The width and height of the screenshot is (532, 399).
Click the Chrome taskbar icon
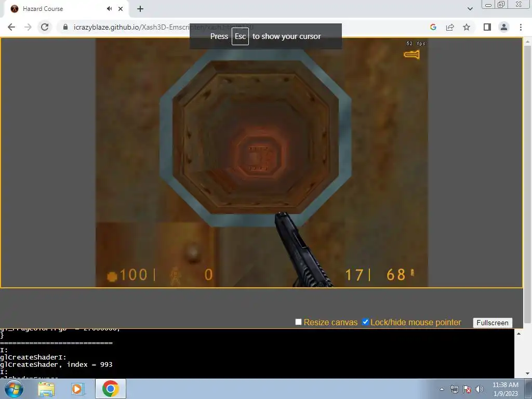pos(110,389)
